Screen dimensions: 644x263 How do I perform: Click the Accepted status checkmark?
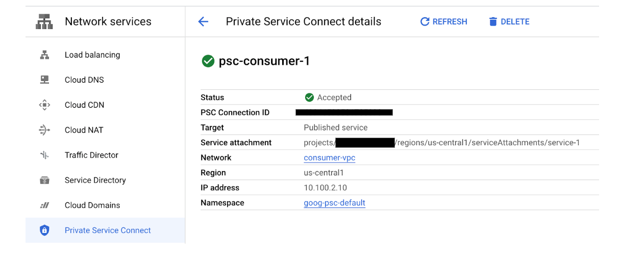point(309,97)
